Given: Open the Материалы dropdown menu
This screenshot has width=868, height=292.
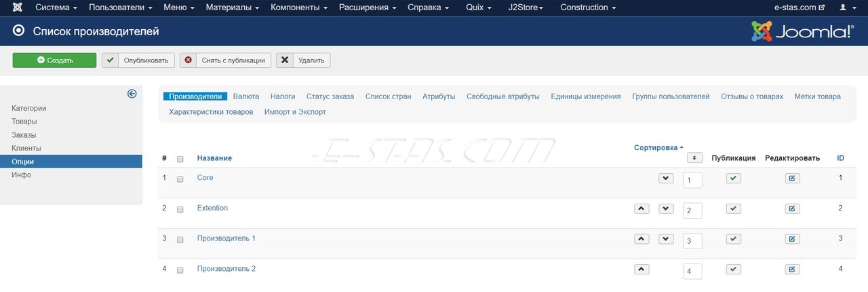Looking at the screenshot, I should 233,7.
